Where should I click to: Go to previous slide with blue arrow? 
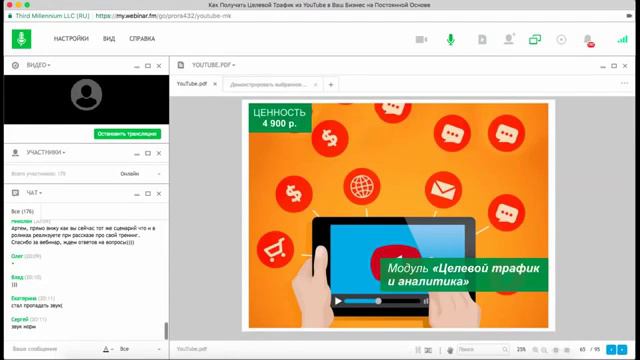point(611,350)
